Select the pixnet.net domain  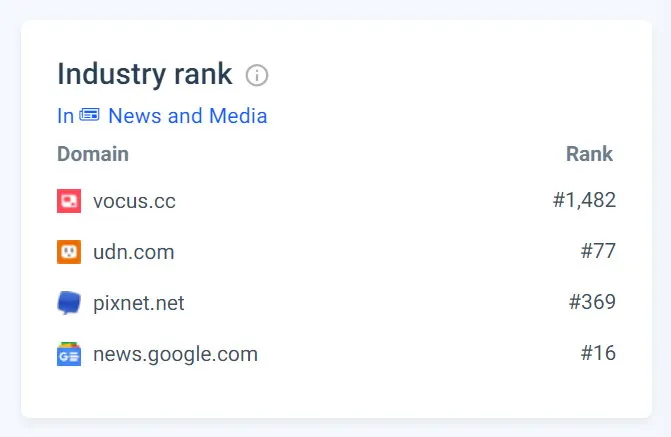[138, 303]
